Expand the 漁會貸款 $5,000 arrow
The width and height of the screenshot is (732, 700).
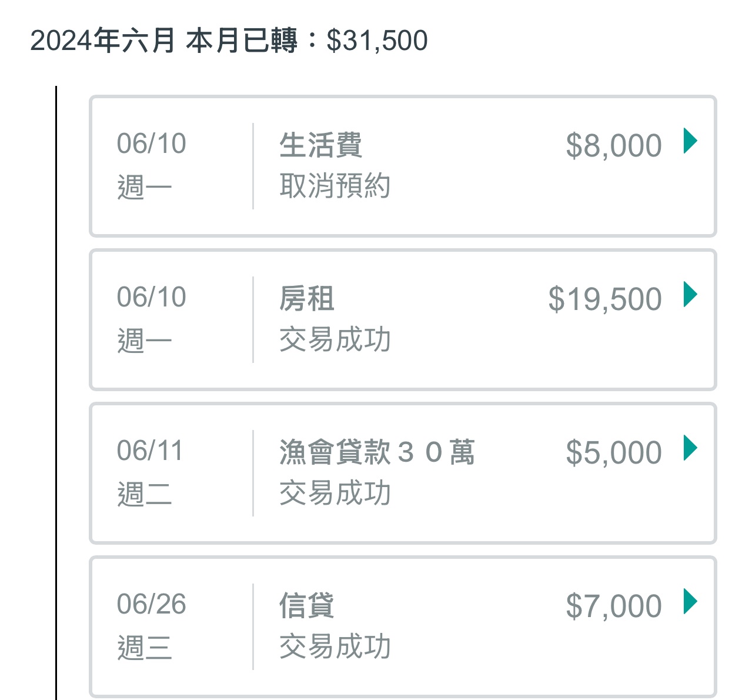click(690, 448)
